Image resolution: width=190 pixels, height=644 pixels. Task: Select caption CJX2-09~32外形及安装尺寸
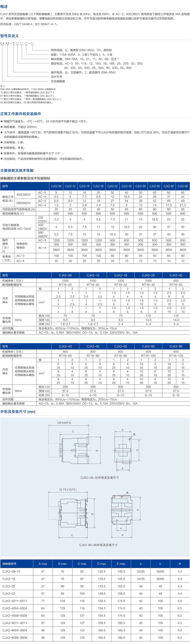tap(100, 477)
